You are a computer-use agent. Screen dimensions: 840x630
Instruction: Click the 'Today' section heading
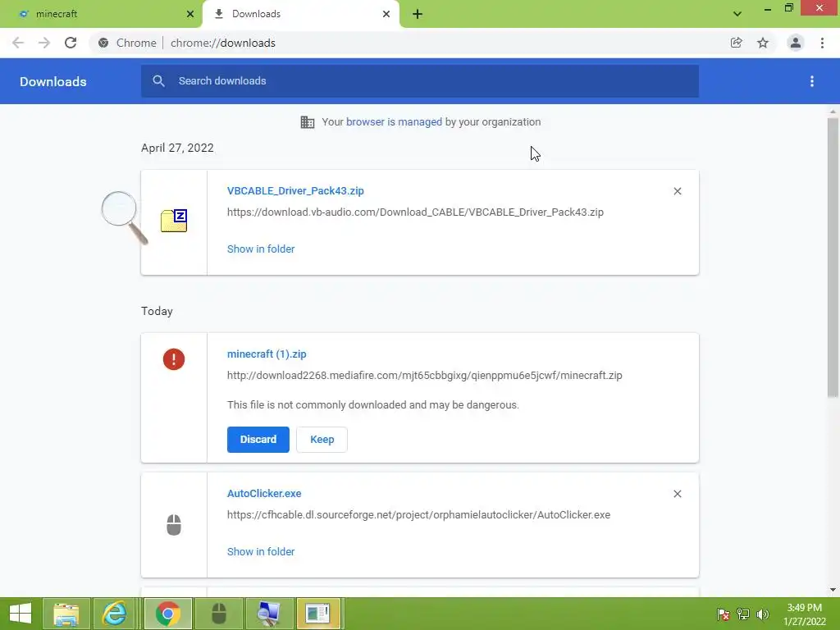(x=157, y=312)
